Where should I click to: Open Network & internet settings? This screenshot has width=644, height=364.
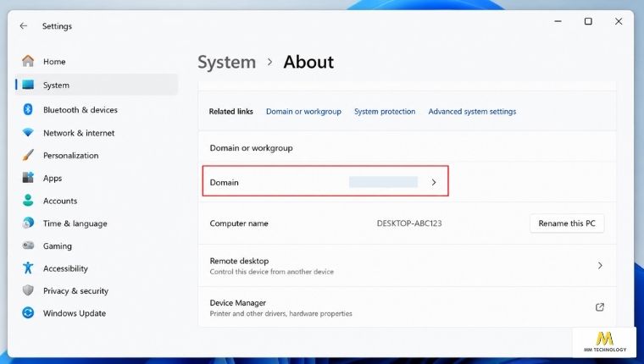pyautogui.click(x=97, y=133)
